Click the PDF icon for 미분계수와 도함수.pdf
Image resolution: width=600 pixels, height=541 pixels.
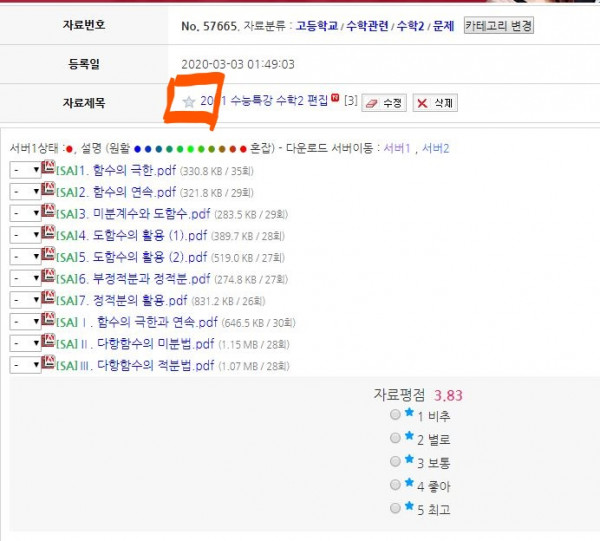tap(49, 213)
